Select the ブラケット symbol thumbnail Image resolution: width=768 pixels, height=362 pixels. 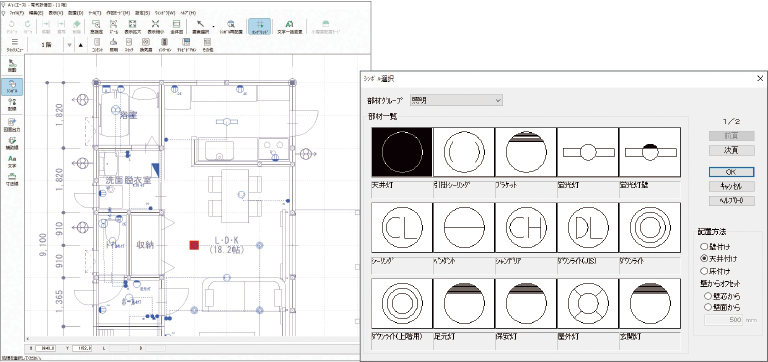pyautogui.click(x=526, y=152)
